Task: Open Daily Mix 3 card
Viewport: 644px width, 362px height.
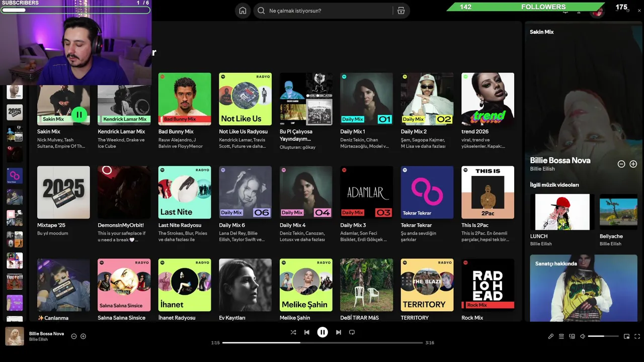Action: click(x=366, y=205)
